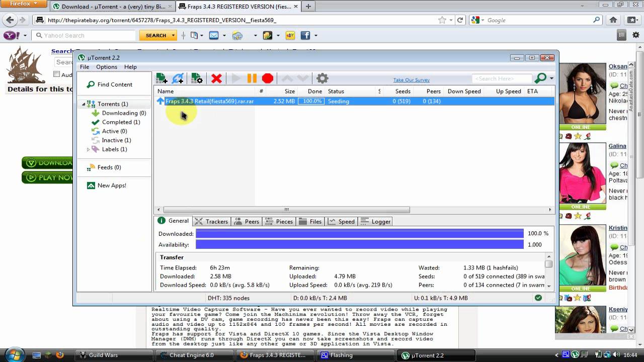The image size is (644, 362).
Task: Open the Take Our Survey link
Action: [412, 80]
